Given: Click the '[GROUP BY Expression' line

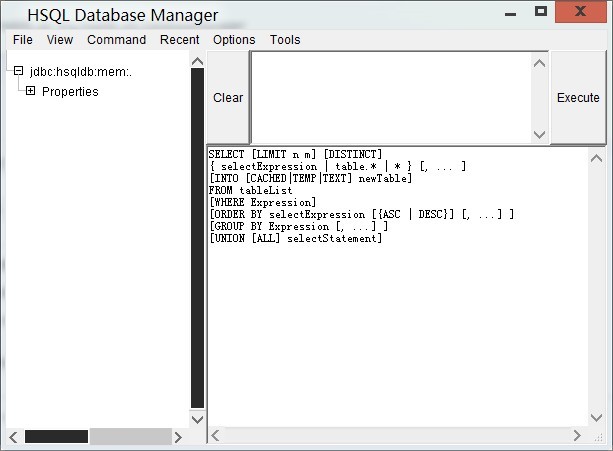Looking at the screenshot, I should 299,226.
